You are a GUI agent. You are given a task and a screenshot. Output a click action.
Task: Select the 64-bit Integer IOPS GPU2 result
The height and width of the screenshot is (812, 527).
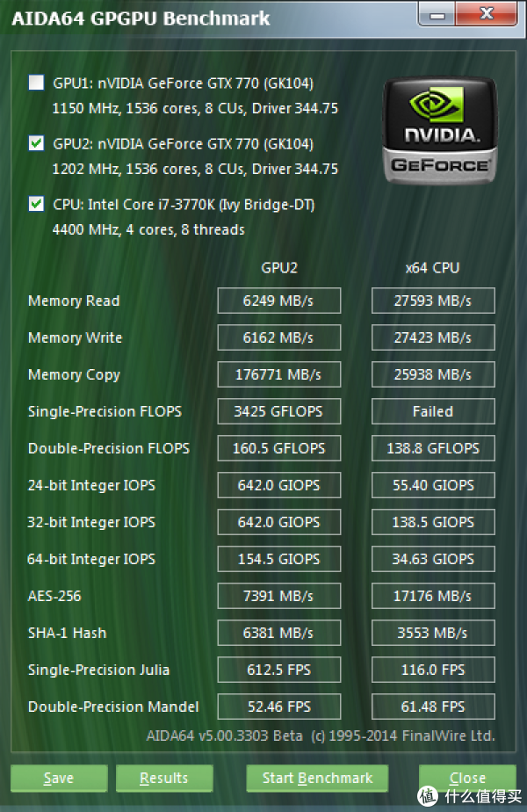pos(278,559)
